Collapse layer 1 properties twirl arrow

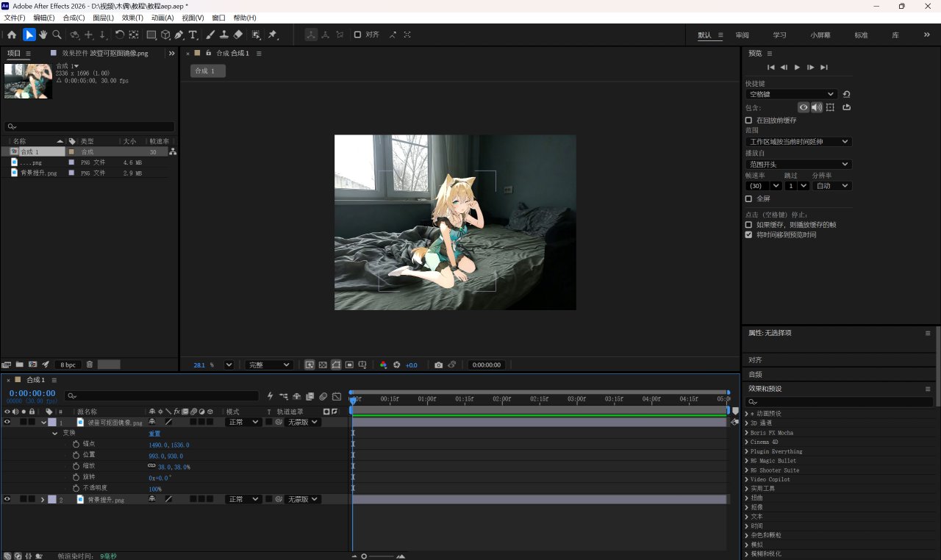click(43, 423)
